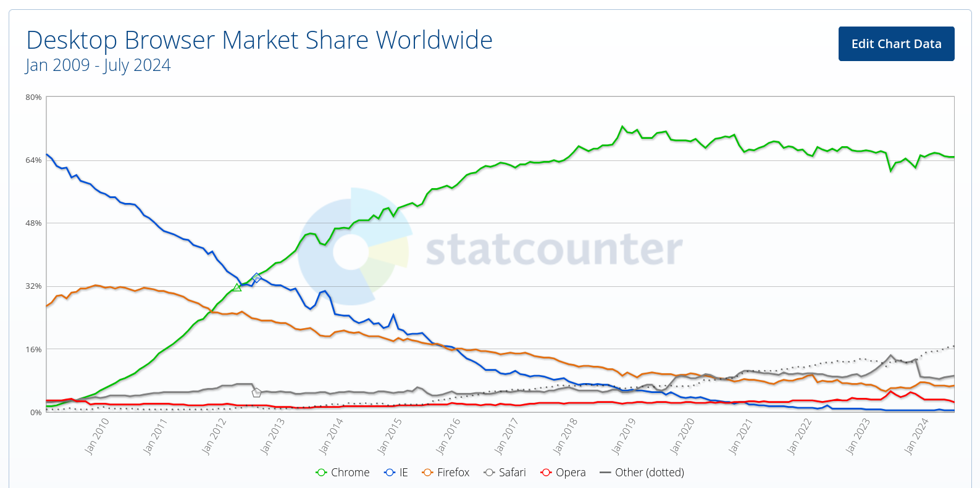Click the gray pentagon marker on the Safari line
The width and height of the screenshot is (980, 488).
[x=257, y=392]
